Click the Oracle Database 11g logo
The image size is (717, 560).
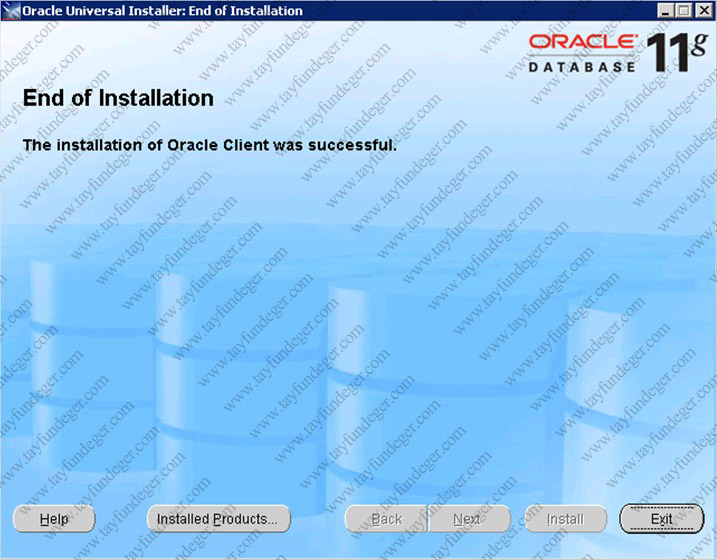618,53
